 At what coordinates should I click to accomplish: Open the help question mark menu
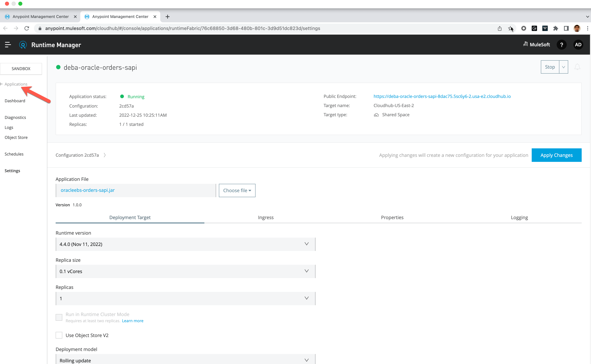click(x=561, y=45)
